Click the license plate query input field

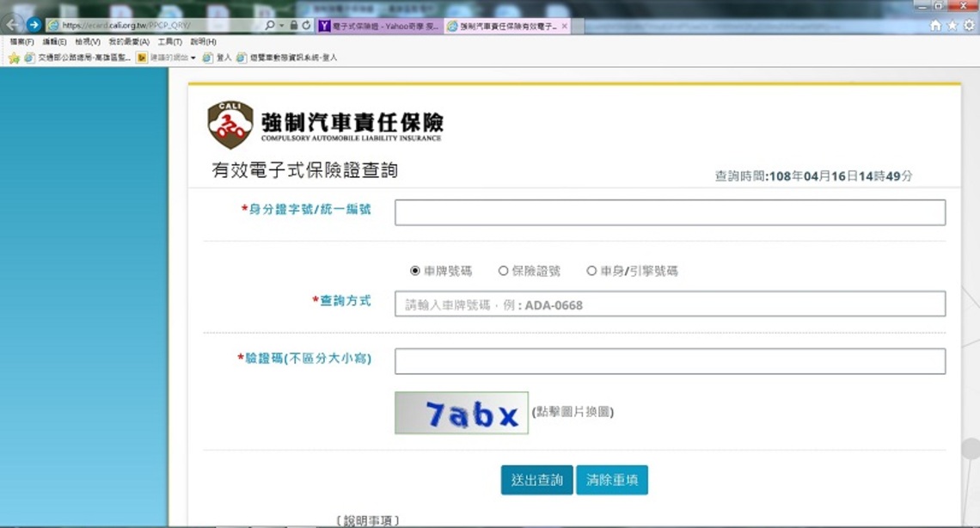pos(670,304)
